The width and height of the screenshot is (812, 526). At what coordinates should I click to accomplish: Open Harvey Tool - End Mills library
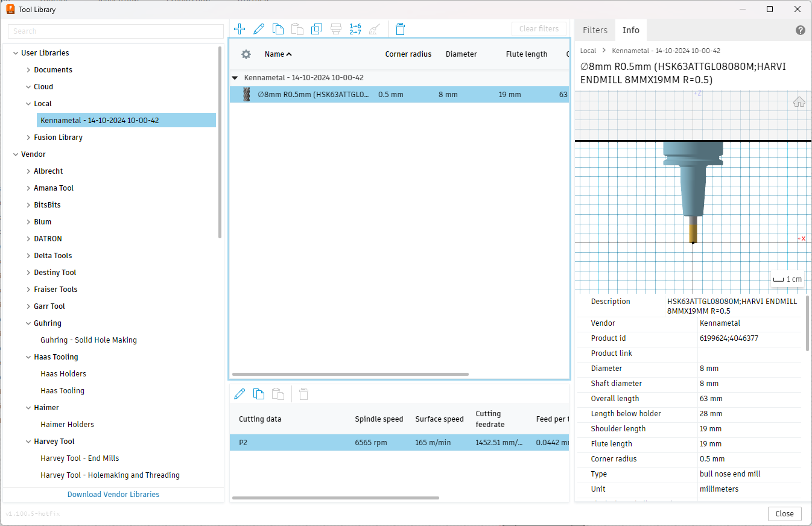coord(80,458)
